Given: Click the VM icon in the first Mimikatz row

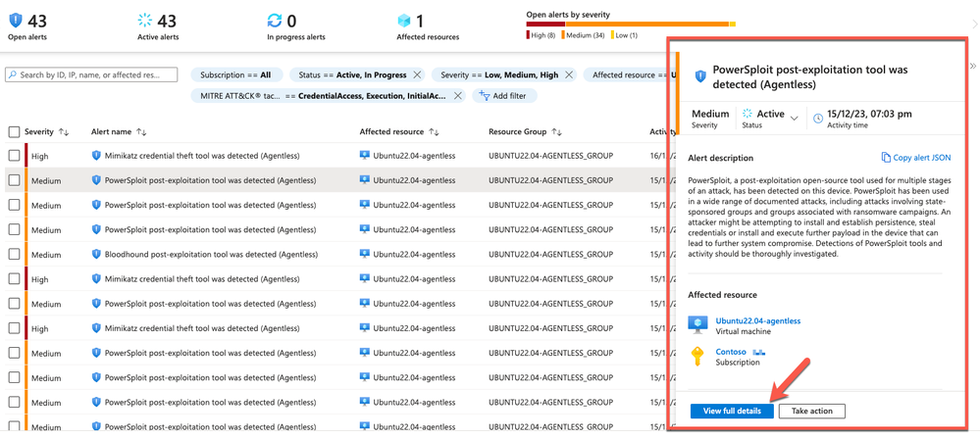Looking at the screenshot, I should (x=364, y=155).
